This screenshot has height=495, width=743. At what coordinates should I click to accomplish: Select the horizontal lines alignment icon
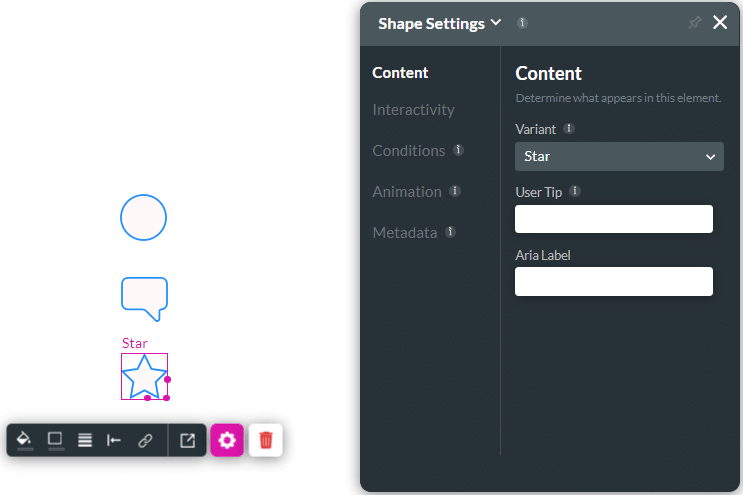tap(85, 440)
